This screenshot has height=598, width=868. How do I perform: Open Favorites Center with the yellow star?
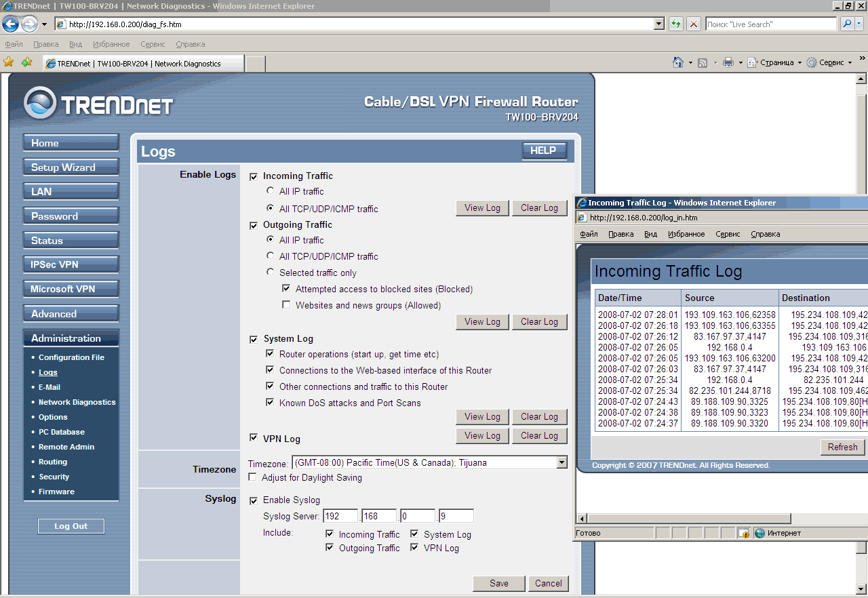pos(9,62)
